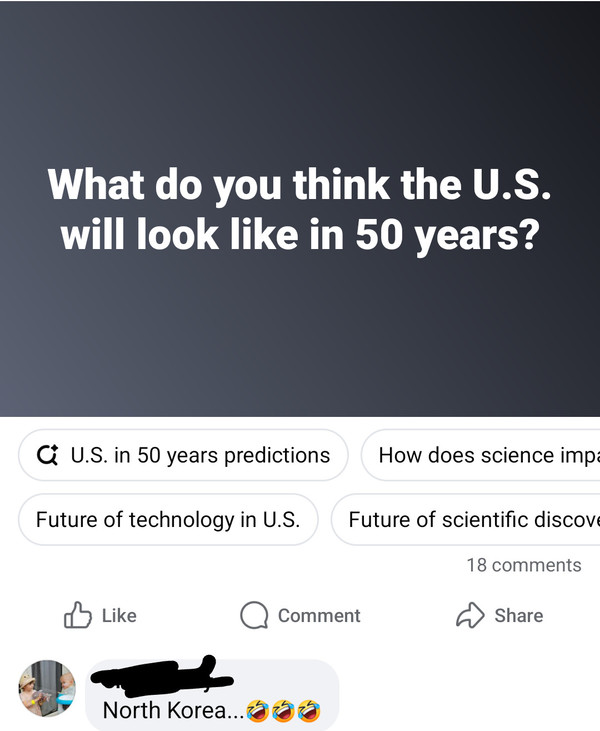Screen dimensions: 600x731
Task: Click the laughing emojis in the comment
Action: point(283,711)
